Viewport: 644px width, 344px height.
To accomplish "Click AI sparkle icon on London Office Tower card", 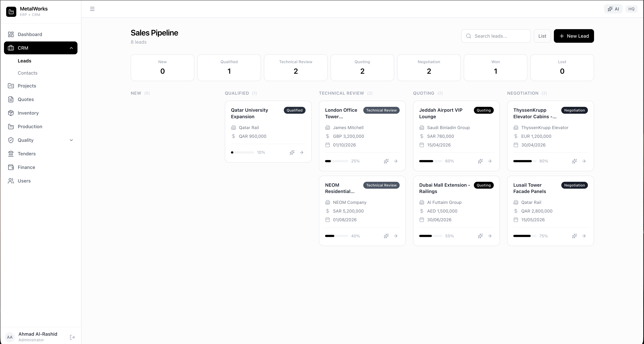I will coord(386,161).
